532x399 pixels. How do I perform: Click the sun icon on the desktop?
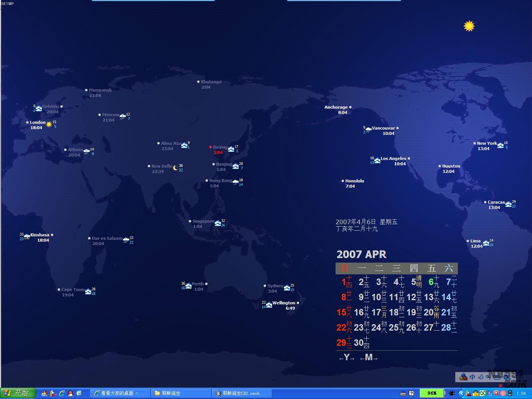click(469, 26)
